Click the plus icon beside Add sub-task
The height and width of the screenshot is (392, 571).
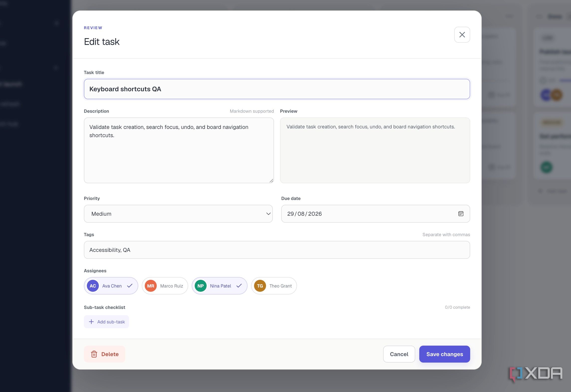(91, 322)
